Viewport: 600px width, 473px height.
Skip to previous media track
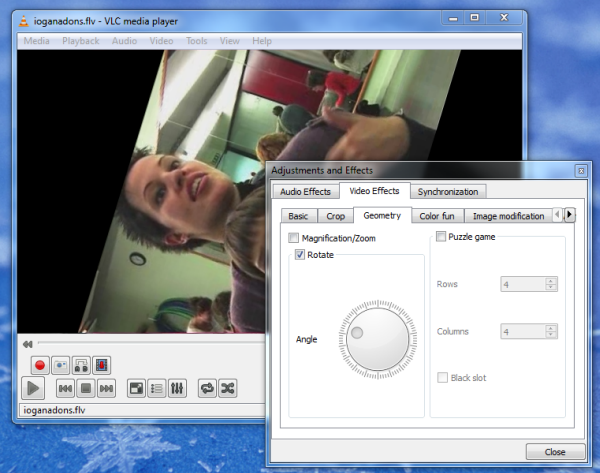tap(65, 388)
